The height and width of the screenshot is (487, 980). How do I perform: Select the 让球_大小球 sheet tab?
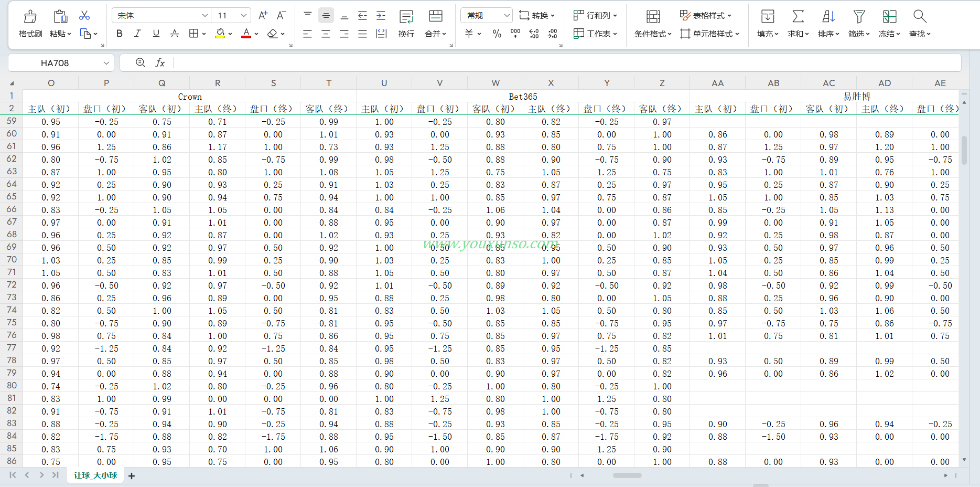click(95, 475)
